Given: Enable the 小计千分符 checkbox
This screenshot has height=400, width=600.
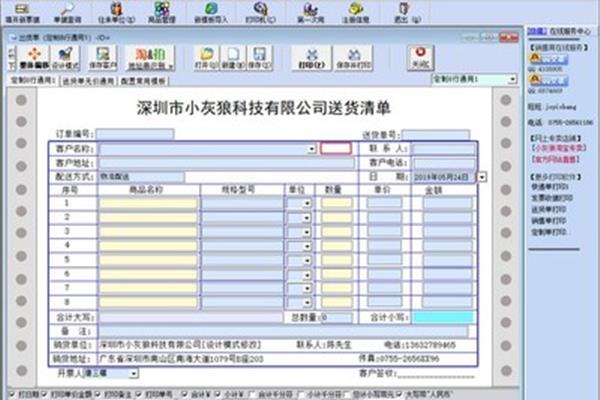Looking at the screenshot, I should coord(301,394).
